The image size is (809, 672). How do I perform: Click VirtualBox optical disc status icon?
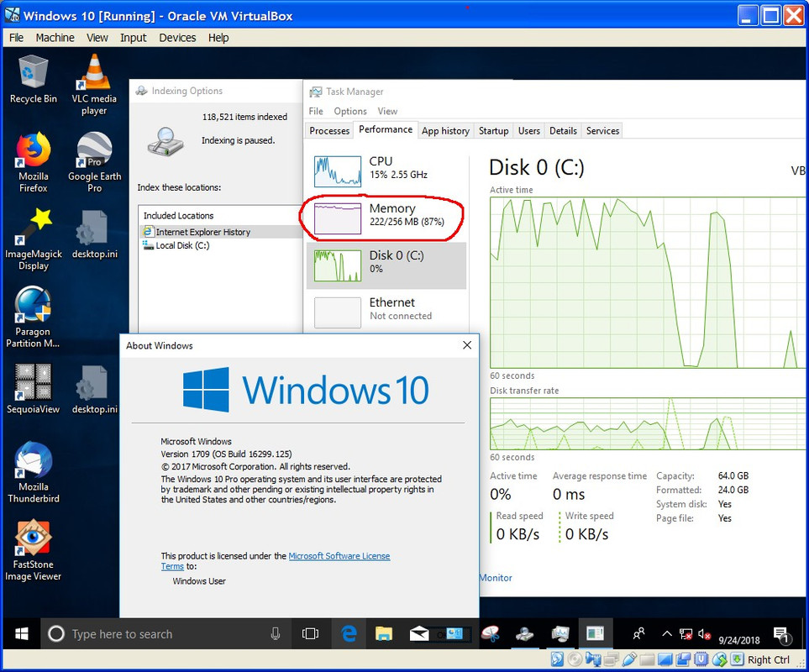tap(575, 659)
